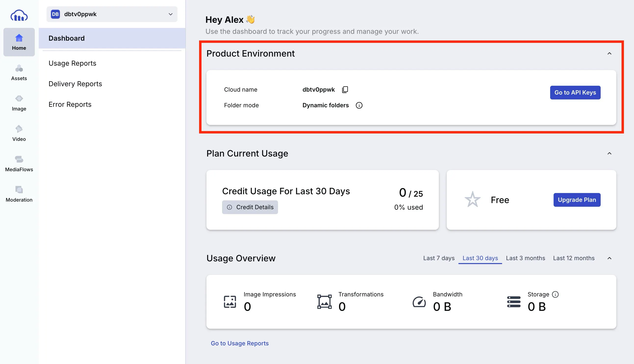The height and width of the screenshot is (364, 634).
Task: Open Usage Reports in the menu
Action: [72, 63]
